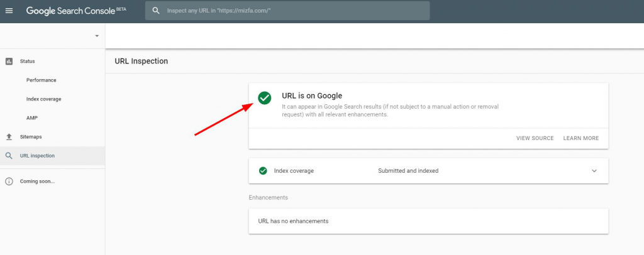The height and width of the screenshot is (255, 644).
Task: Click the URL is on Google title
Action: (312, 96)
